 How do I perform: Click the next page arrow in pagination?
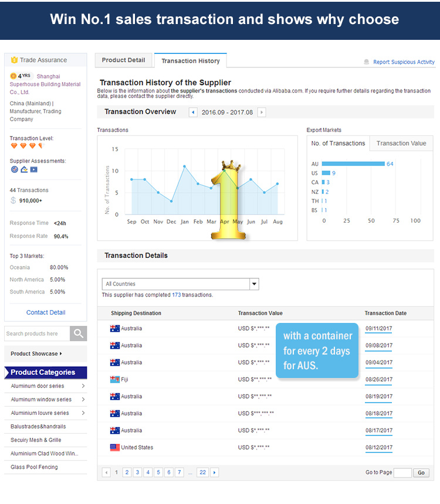tap(214, 472)
